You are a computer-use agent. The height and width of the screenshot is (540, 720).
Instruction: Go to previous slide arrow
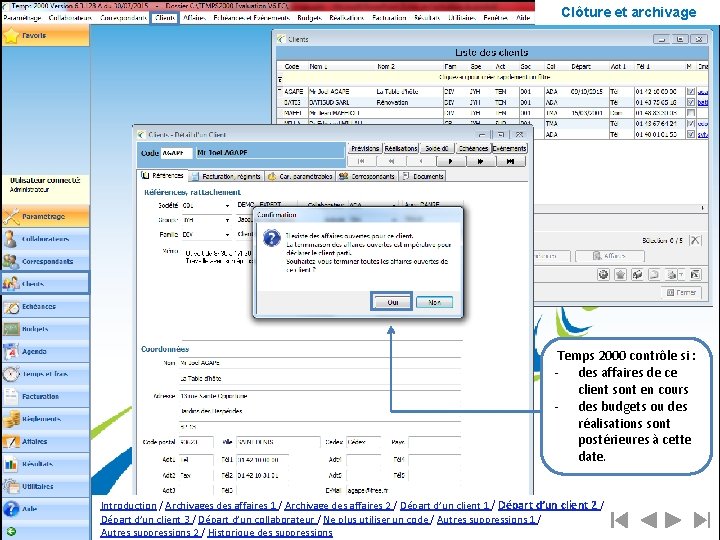[648, 520]
